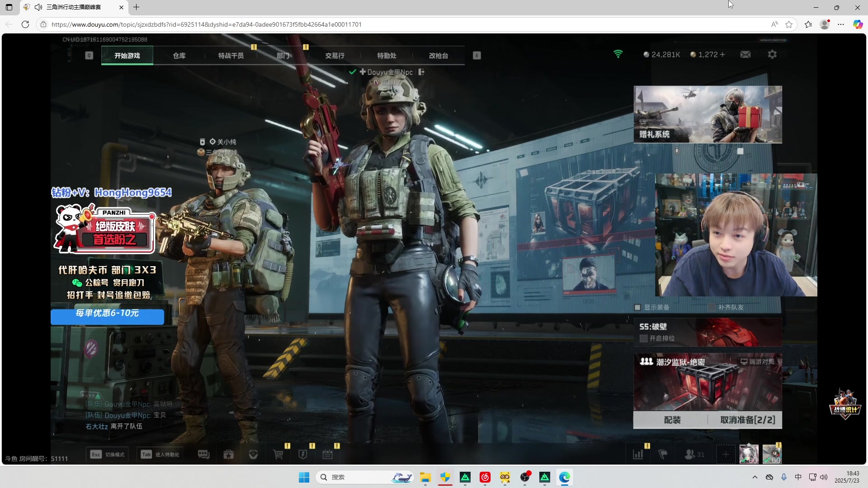Screen dimensions: 868x488
Task: Switch to the 仓库 tab
Action: [x=179, y=56]
